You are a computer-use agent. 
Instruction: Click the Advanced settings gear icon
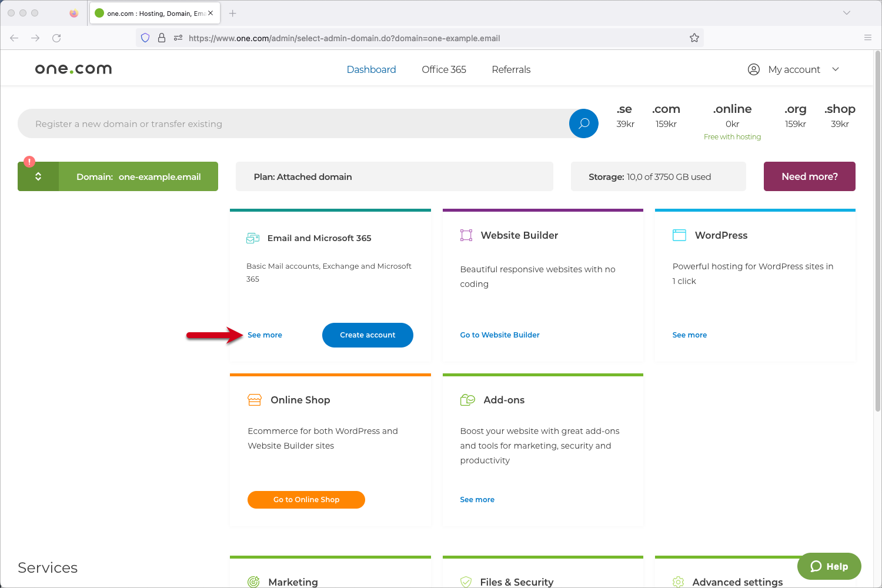click(x=678, y=582)
